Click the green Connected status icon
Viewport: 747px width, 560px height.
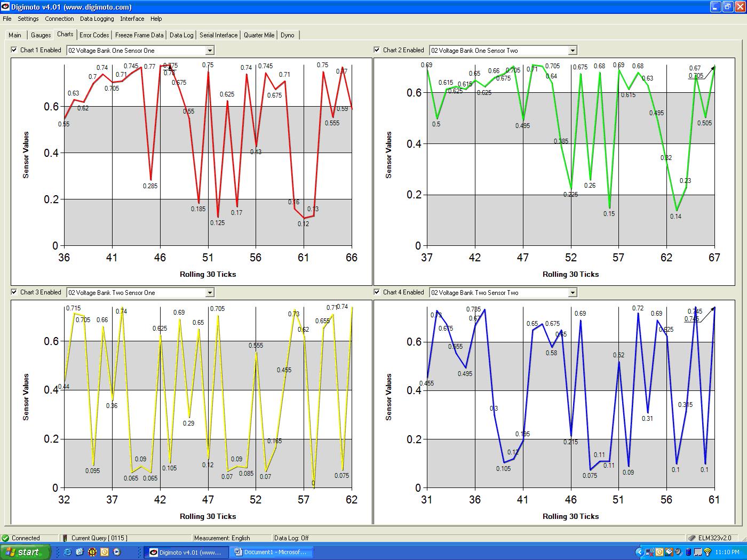point(6,538)
